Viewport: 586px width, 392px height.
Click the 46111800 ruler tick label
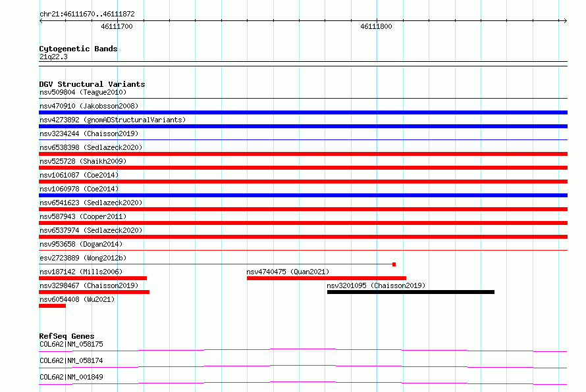click(x=376, y=26)
